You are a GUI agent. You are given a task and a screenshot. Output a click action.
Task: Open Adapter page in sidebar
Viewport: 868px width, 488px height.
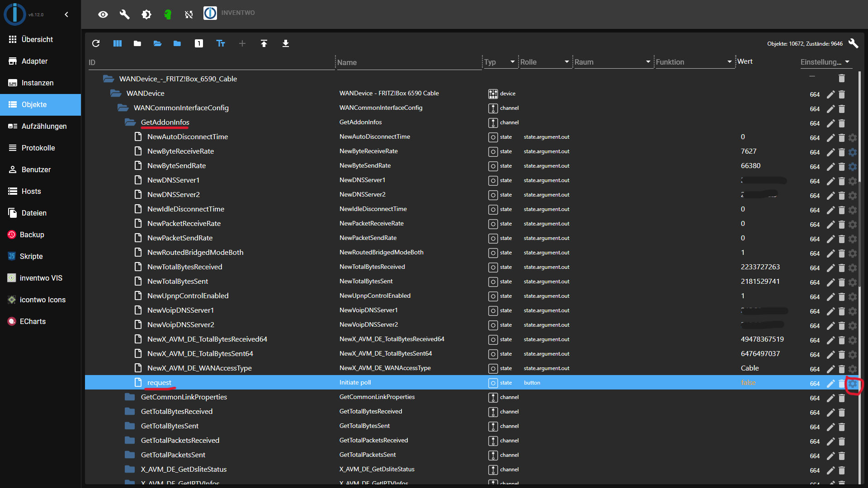(x=41, y=61)
